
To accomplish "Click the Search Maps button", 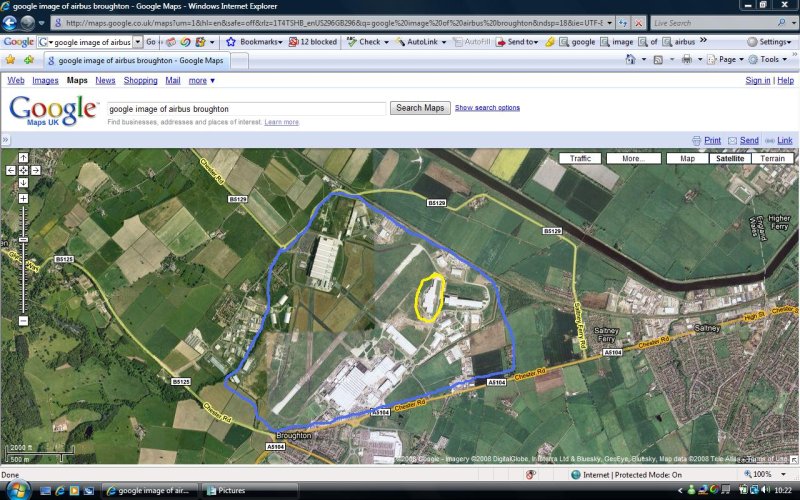I will 420,108.
